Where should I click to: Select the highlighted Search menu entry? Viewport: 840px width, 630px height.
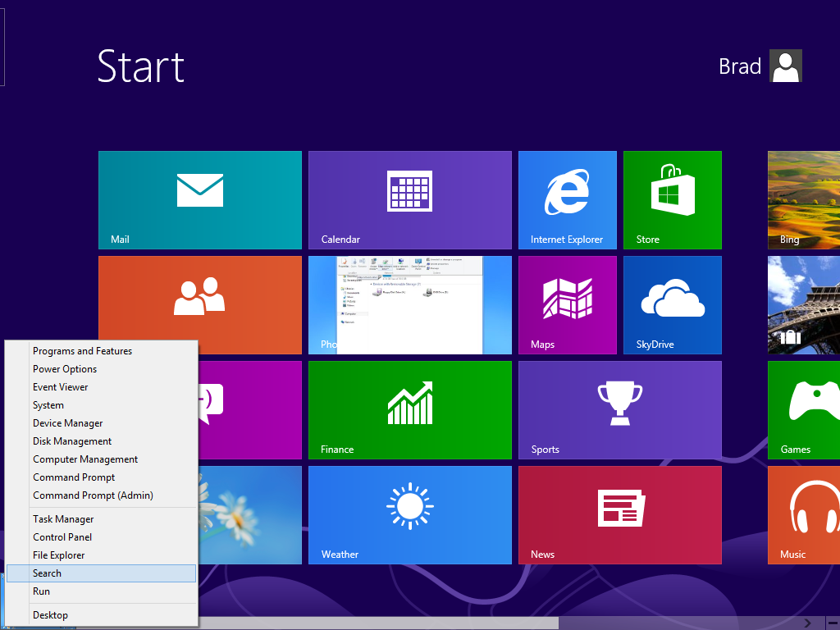(x=101, y=573)
